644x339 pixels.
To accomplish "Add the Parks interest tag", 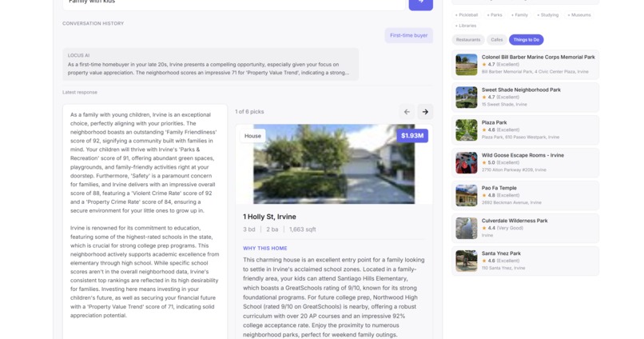I will tap(495, 15).
